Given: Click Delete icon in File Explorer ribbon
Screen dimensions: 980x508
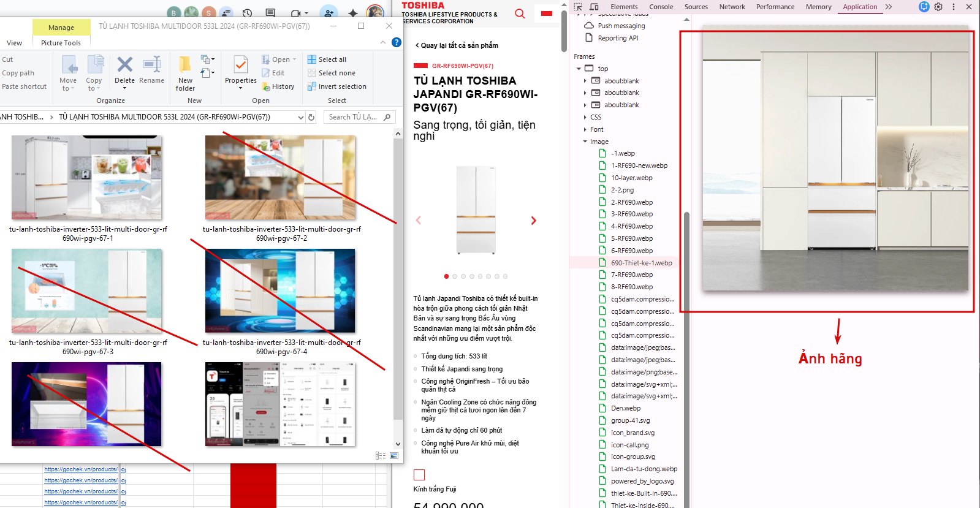Looking at the screenshot, I should [x=124, y=64].
